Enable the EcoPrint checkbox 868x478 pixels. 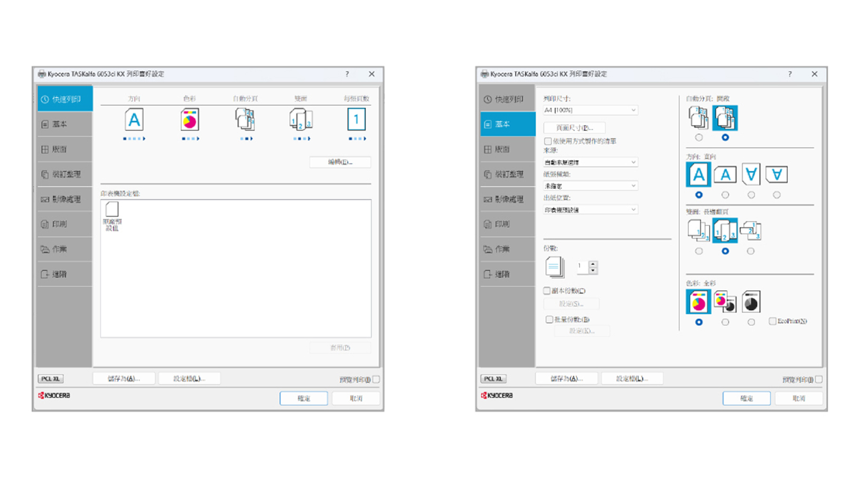point(772,321)
